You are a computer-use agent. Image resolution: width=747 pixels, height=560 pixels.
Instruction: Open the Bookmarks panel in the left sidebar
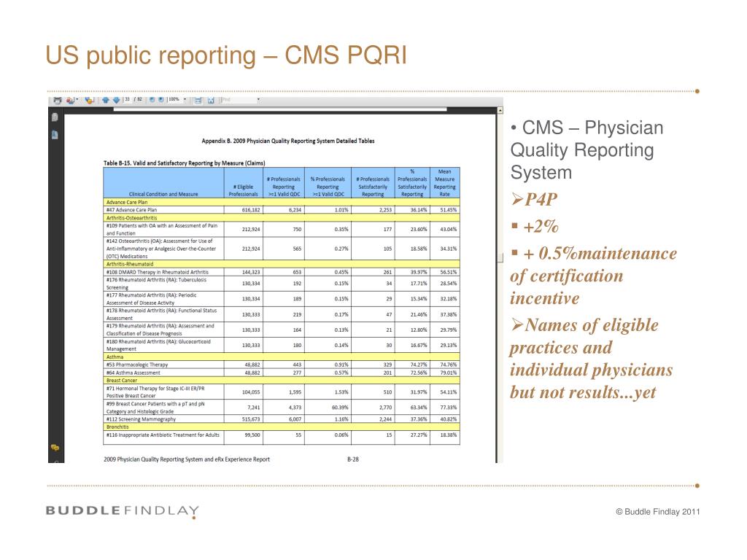click(x=55, y=135)
